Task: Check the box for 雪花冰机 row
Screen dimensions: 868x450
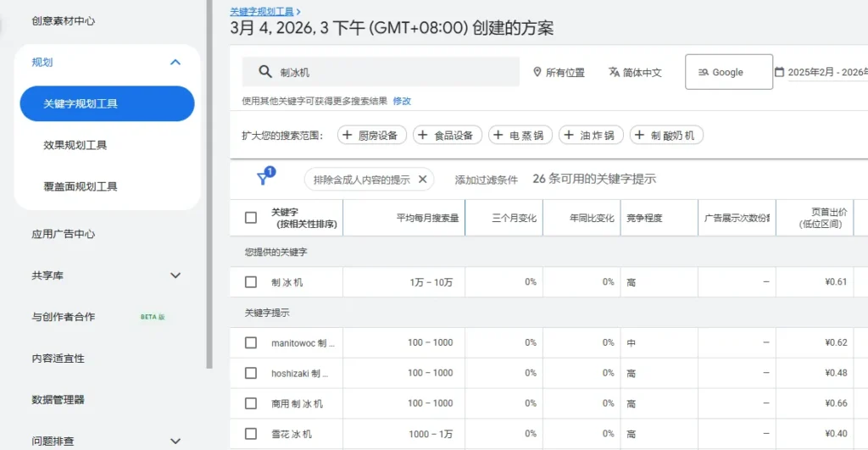Action: (x=251, y=434)
